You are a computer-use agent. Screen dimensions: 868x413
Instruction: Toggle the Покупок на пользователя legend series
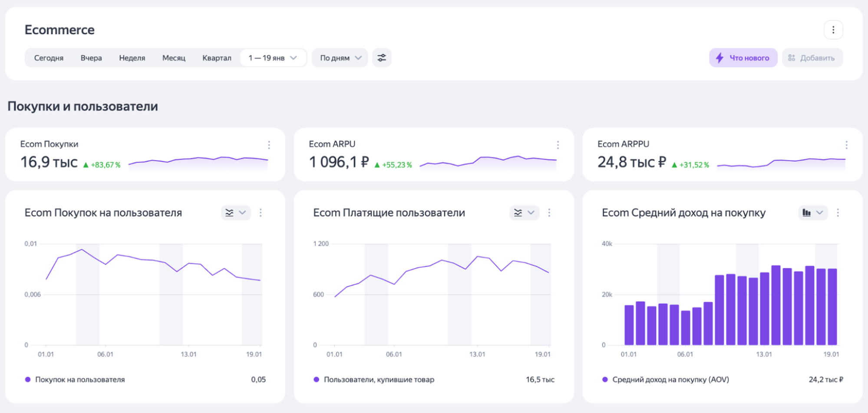79,380
